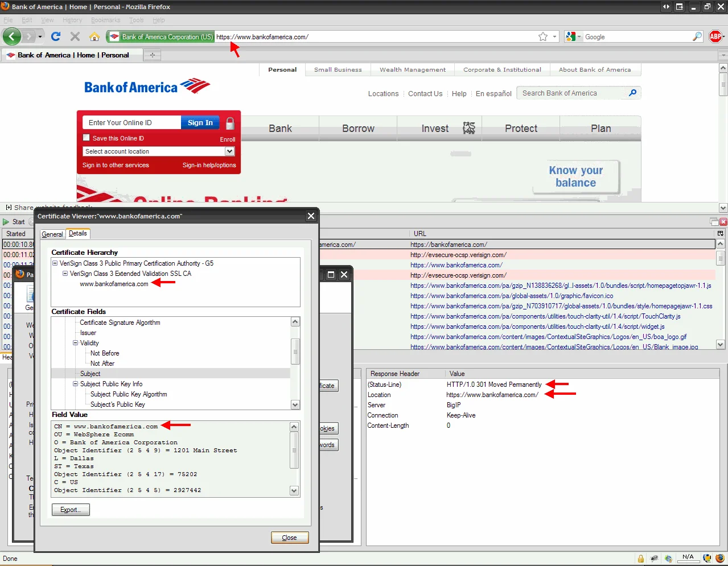
Task: Click the Stop loading X icon
Action: (x=75, y=36)
